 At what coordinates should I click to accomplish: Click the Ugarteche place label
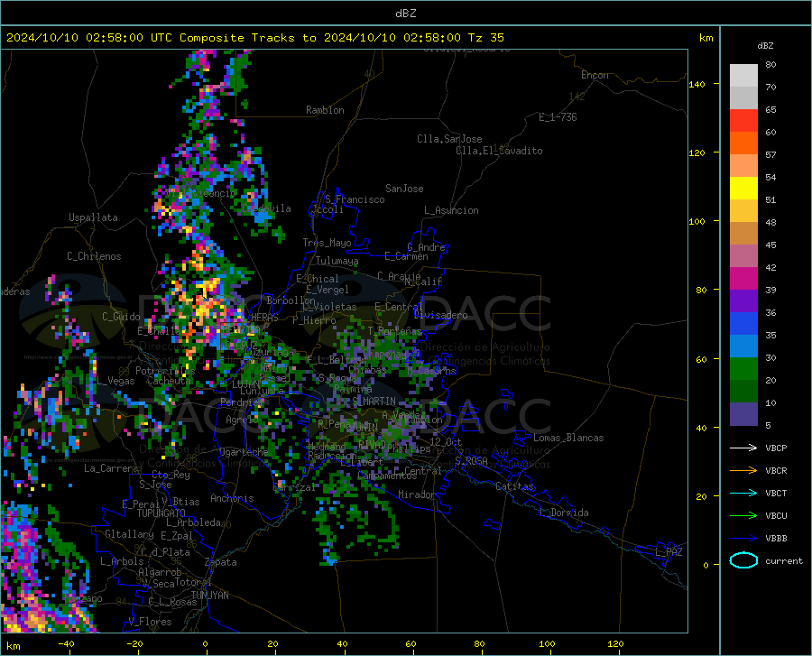coord(244,452)
